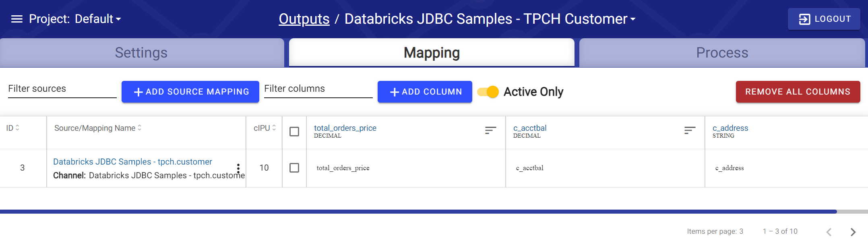This screenshot has width=868, height=243.
Task: Click the Filter columns input field
Action: pos(318,89)
